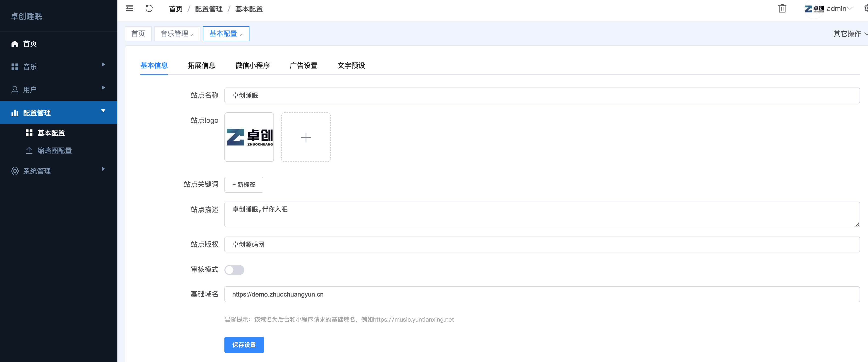Select the 基本信息 tab

point(154,65)
